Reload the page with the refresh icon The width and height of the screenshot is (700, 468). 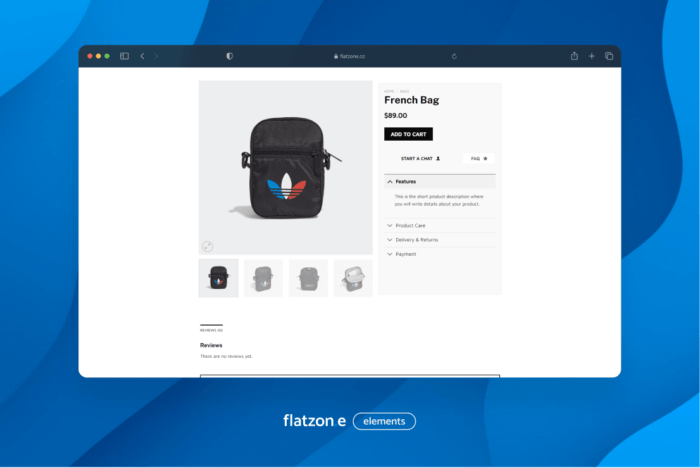tap(454, 56)
